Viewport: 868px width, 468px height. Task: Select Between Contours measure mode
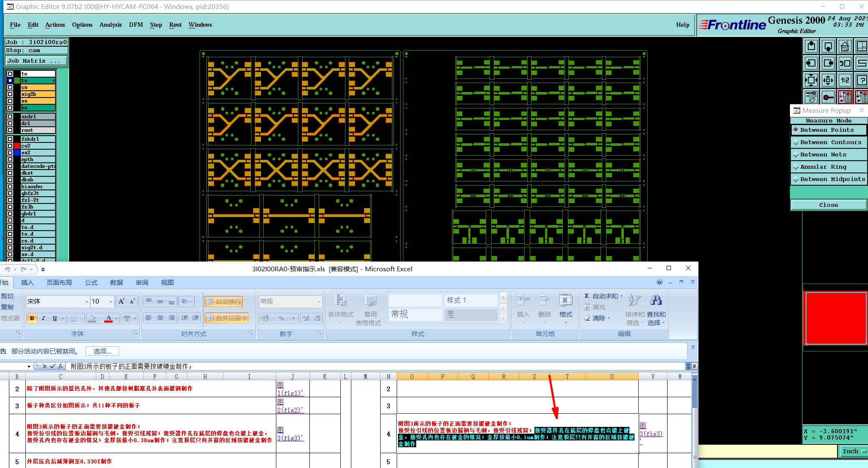tap(829, 142)
